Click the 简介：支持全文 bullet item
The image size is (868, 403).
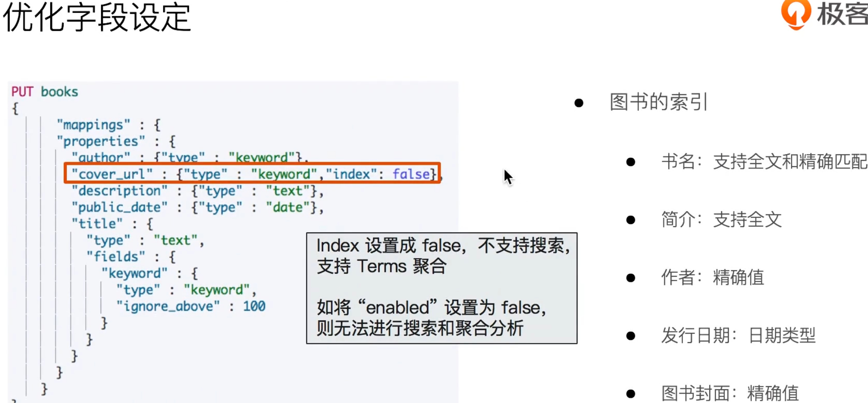tap(721, 219)
